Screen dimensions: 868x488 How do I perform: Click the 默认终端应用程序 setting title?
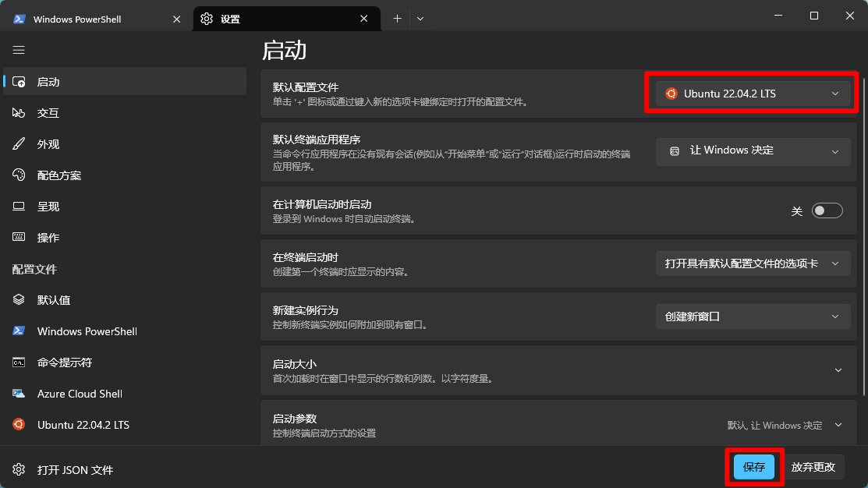click(x=317, y=140)
